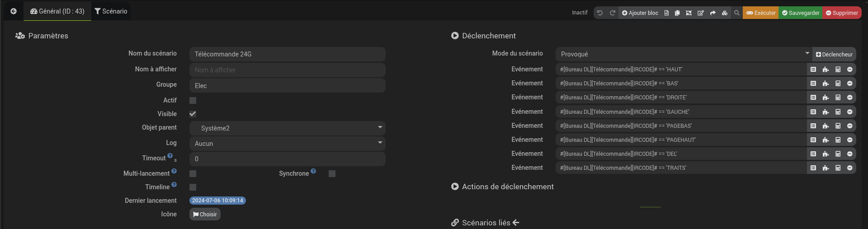Viewport: 868px width, 229px height.
Task: Open the Objet parent dropdown
Action: pos(288,128)
